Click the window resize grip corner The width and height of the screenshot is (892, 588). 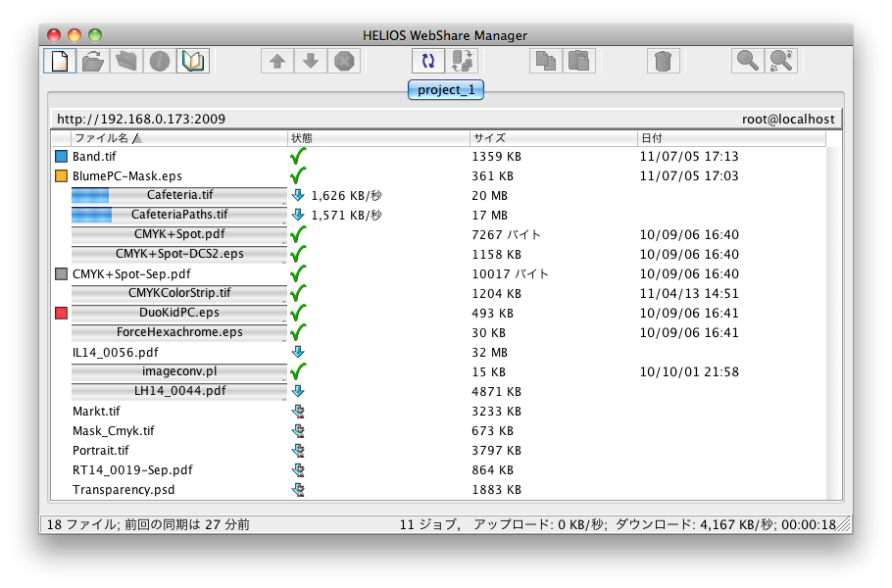pos(844,525)
